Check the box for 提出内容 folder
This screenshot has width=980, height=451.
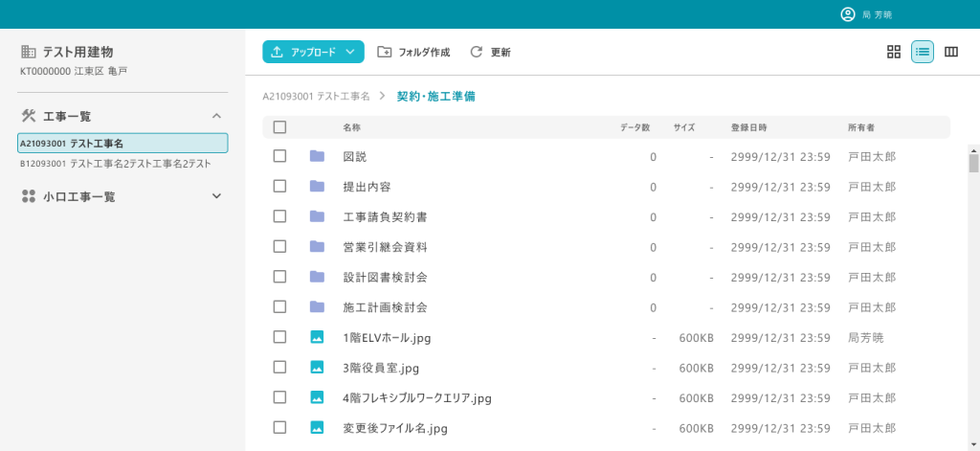coord(279,187)
